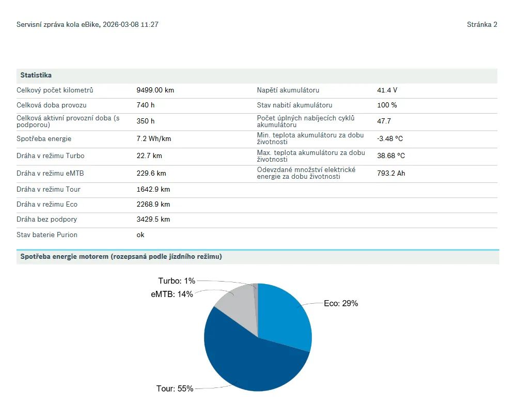518x420 pixels.
Task: Click the energy consumption value 7.2 Wh/km
Action: click(x=153, y=139)
